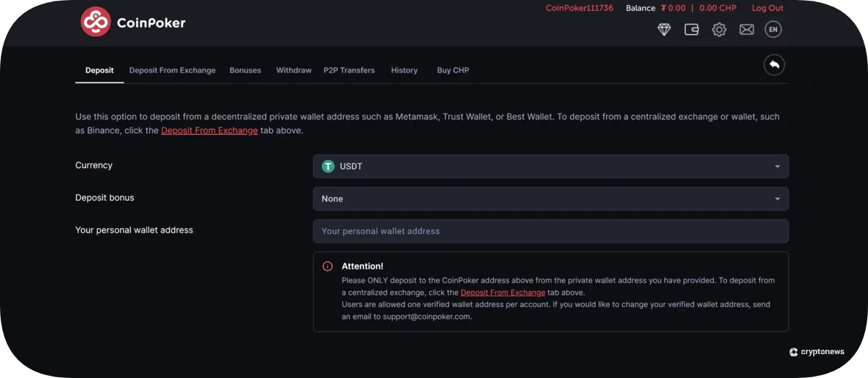This screenshot has width=868, height=378.
Task: Go to the Withdraw tab
Action: click(294, 70)
